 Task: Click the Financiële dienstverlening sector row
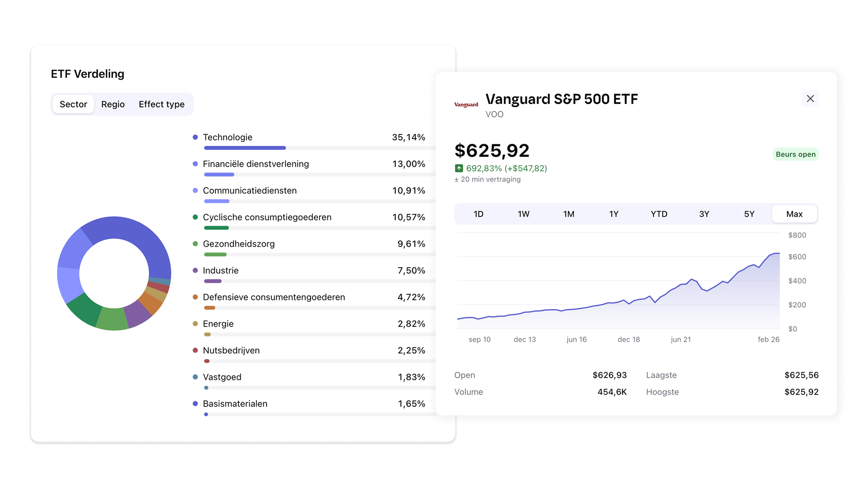point(256,164)
